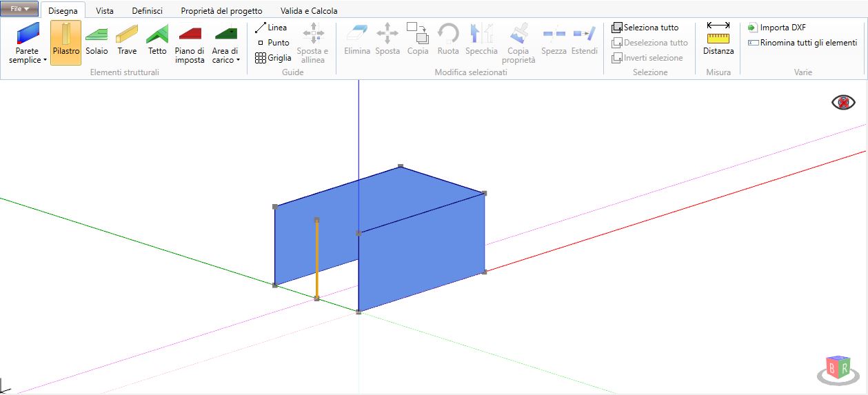The height and width of the screenshot is (395, 868).
Task: Click Seleziona tutto
Action: (x=645, y=28)
